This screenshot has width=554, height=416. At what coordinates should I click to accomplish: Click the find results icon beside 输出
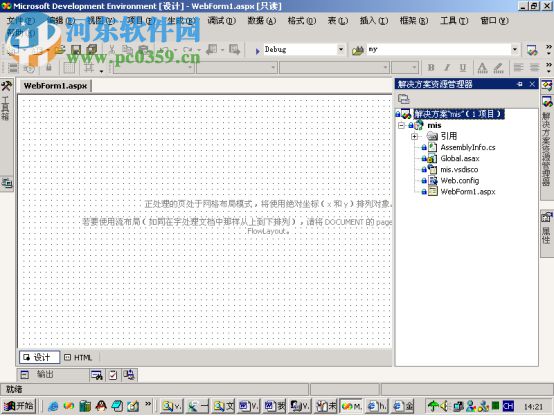click(97, 375)
